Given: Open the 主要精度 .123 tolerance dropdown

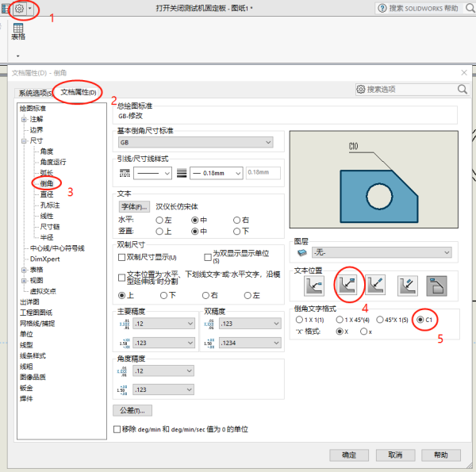Looking at the screenshot, I should [x=164, y=343].
